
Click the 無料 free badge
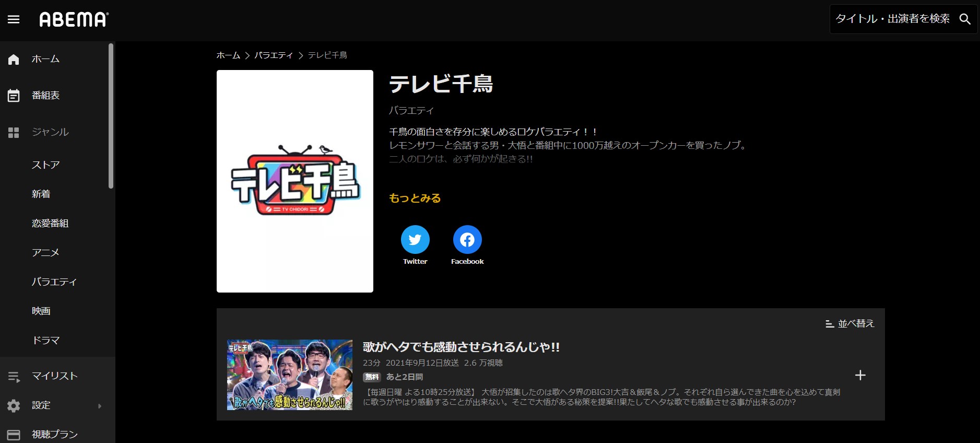(x=372, y=377)
